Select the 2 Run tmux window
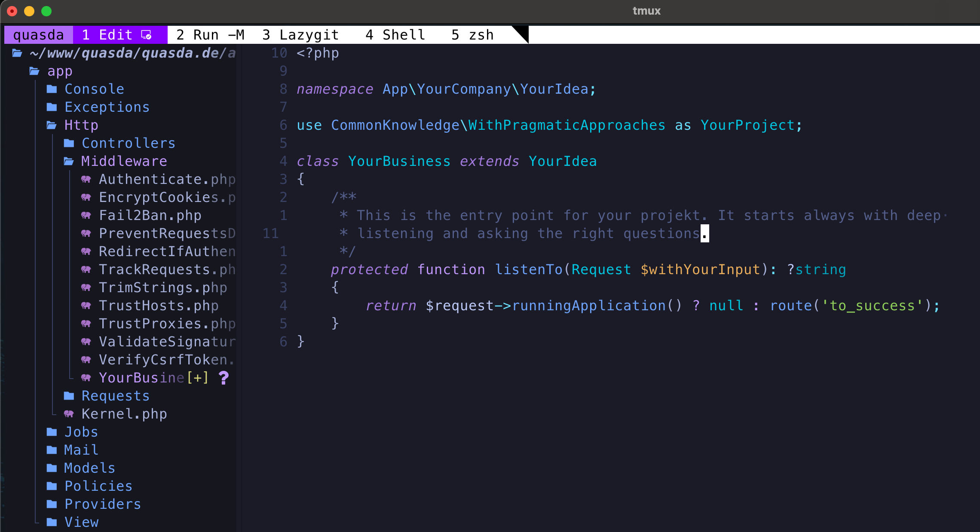Image resolution: width=980 pixels, height=532 pixels. tap(210, 35)
